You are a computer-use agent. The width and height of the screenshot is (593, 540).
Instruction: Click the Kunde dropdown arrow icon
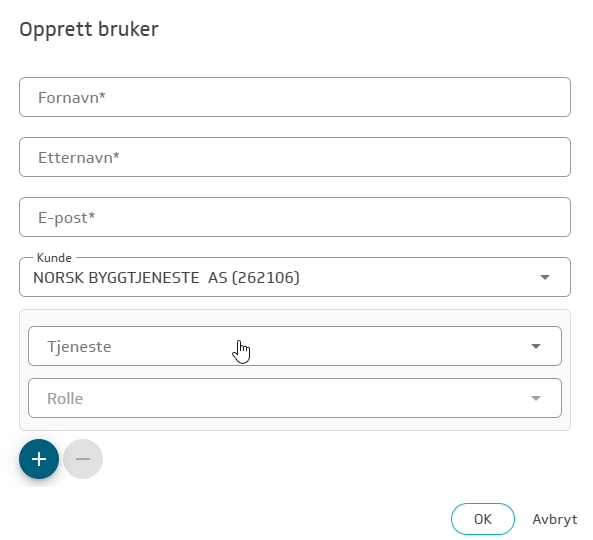545,278
